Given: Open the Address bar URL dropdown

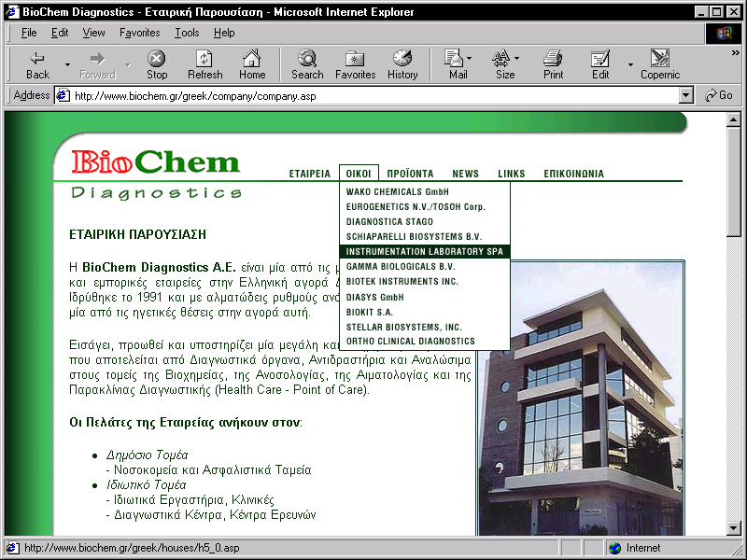Looking at the screenshot, I should click(x=685, y=96).
